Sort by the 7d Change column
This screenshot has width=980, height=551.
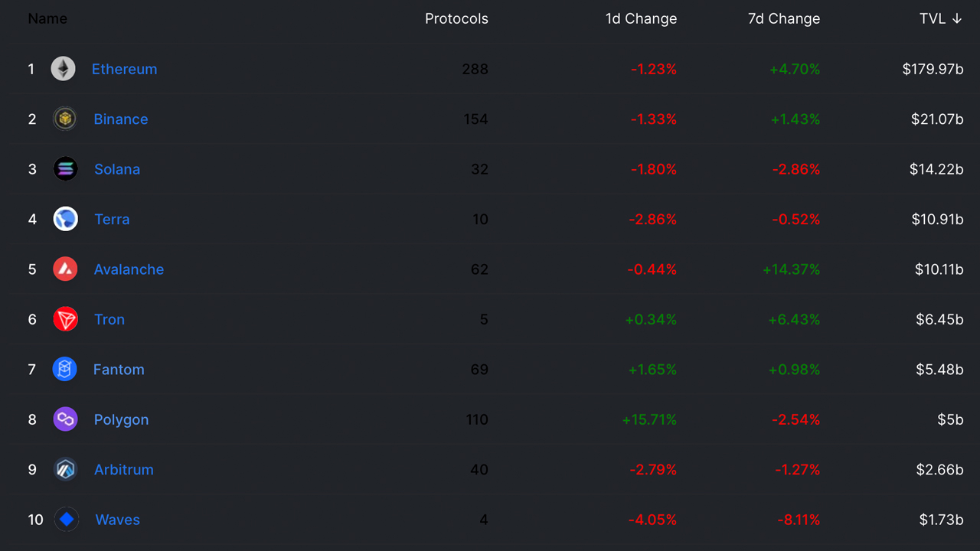point(783,19)
